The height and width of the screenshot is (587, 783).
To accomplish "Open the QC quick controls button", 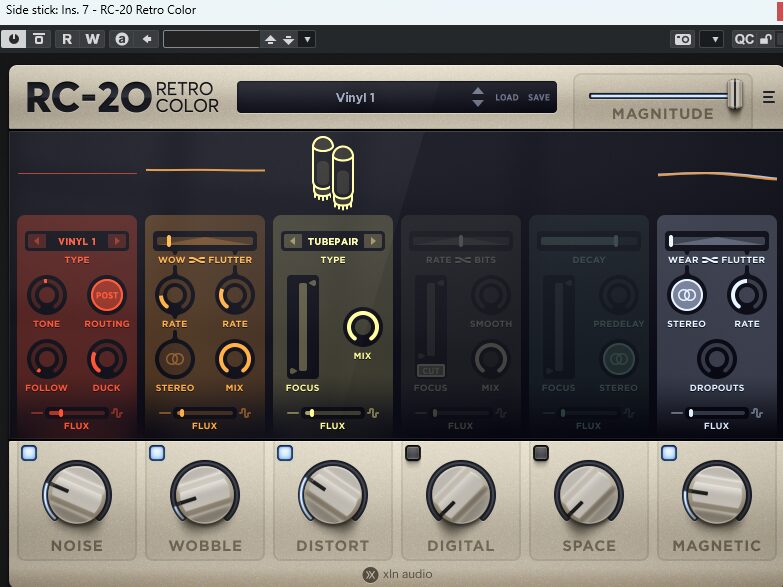I will 744,39.
